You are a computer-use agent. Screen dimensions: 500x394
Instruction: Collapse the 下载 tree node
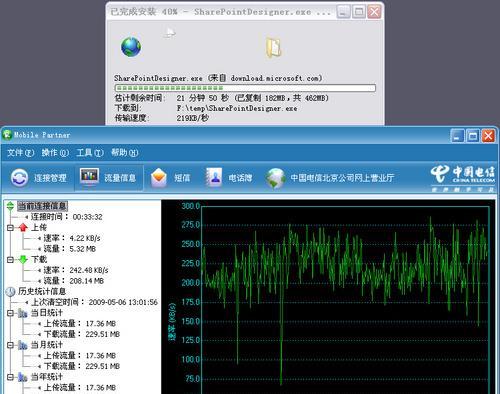click(x=10, y=260)
